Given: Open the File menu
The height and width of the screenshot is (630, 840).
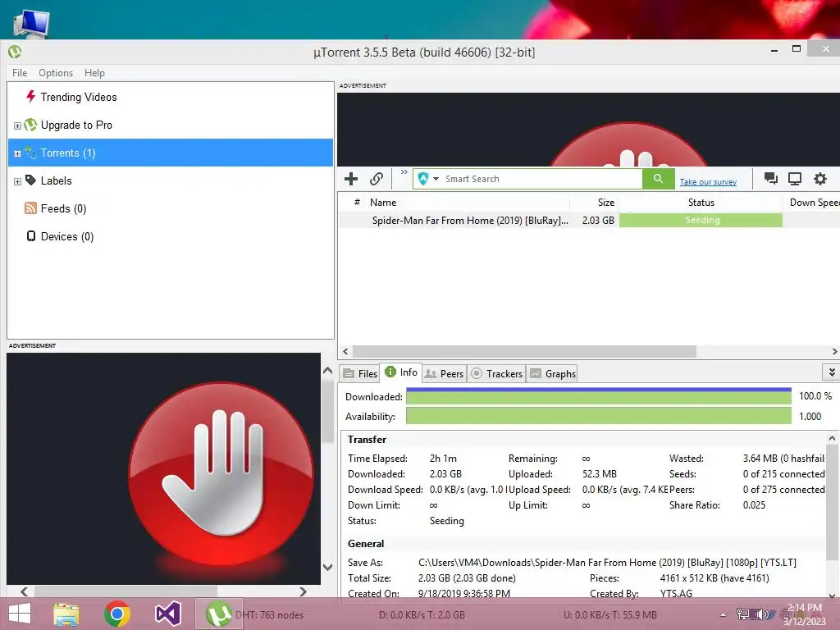Looking at the screenshot, I should click(x=20, y=73).
